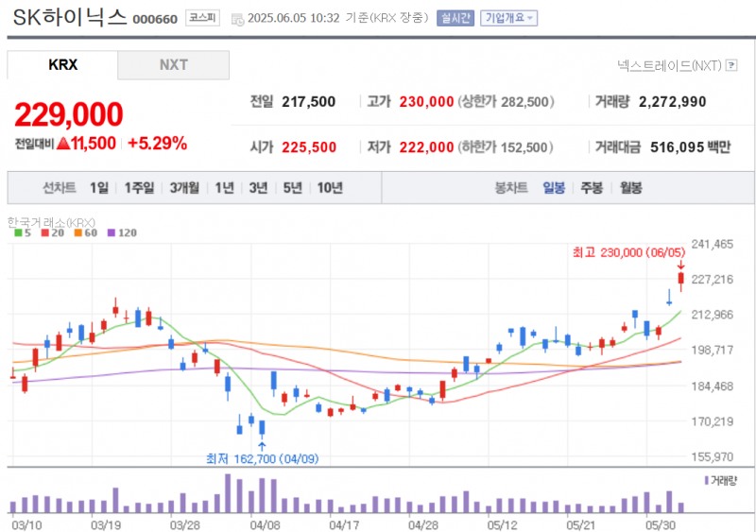Click the 넥스트레이드(NXT) link text
756x532 pixels.
669,65
